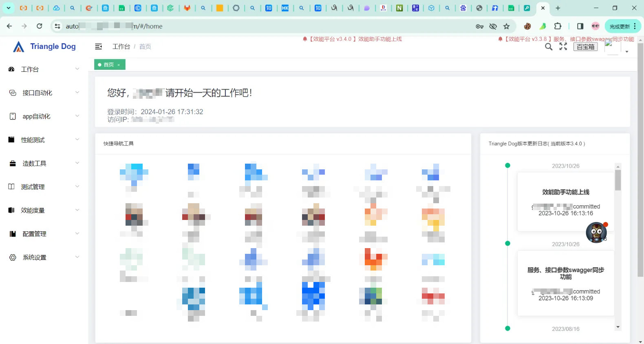This screenshot has height=344, width=644.
Task: Click the robot assistant avatar icon
Action: pos(596,232)
